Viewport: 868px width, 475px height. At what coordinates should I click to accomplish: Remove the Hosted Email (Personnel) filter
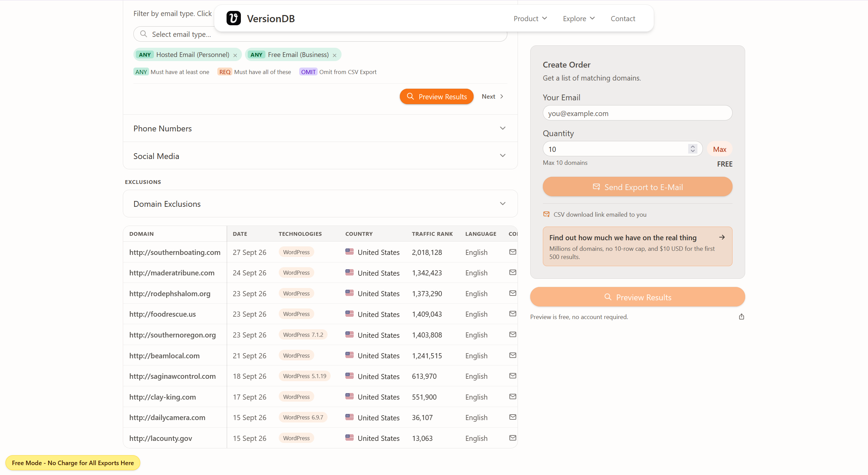(235, 55)
